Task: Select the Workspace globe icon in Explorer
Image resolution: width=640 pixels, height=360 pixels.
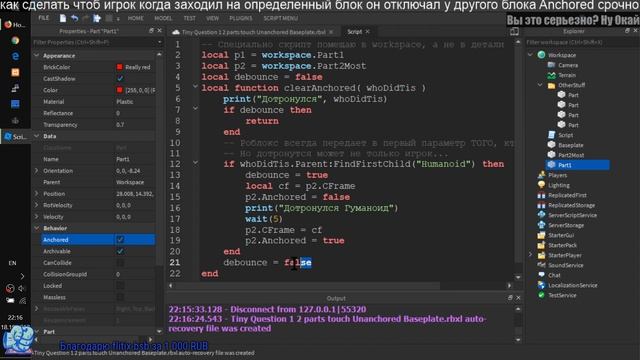Action: [x=542, y=55]
